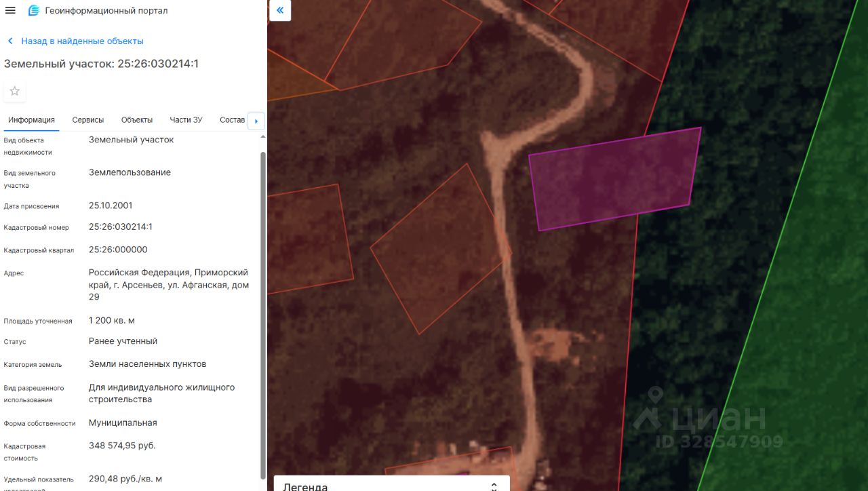
Task: Open the Объекты tab
Action: (137, 120)
